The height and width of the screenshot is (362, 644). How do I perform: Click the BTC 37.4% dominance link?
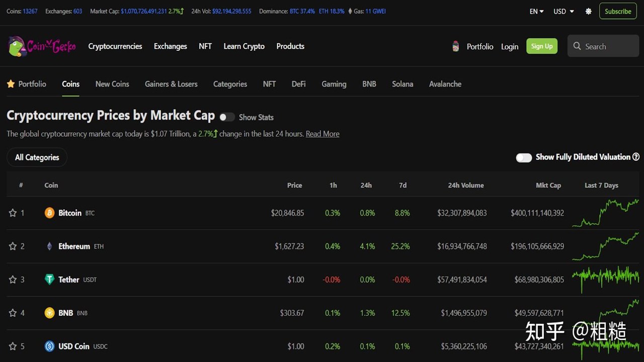302,11
